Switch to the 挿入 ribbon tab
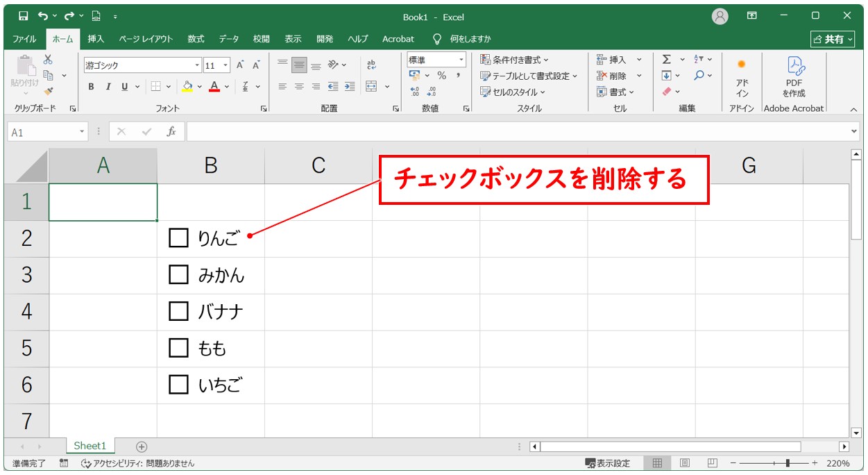Screen dimensions: 868x475 tap(96, 39)
